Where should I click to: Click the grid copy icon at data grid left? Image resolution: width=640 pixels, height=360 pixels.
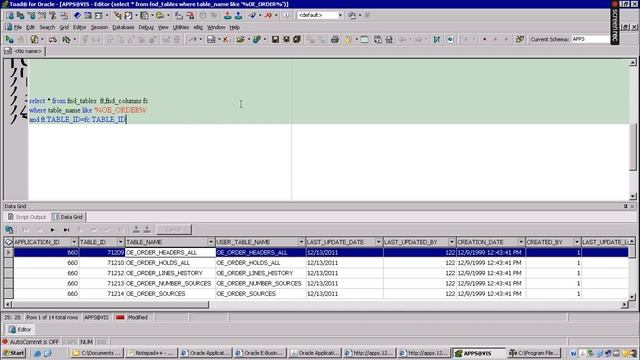[9, 230]
